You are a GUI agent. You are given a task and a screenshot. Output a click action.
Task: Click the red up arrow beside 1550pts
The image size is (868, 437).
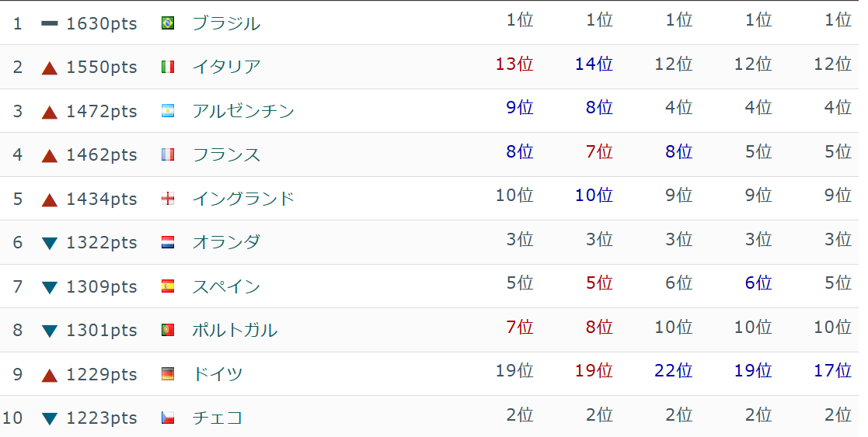point(50,68)
